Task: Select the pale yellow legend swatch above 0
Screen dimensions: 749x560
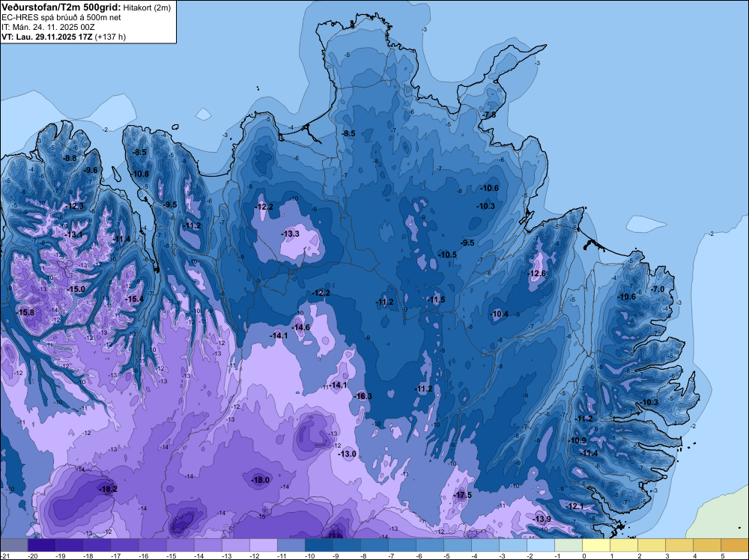Action: tap(595, 545)
